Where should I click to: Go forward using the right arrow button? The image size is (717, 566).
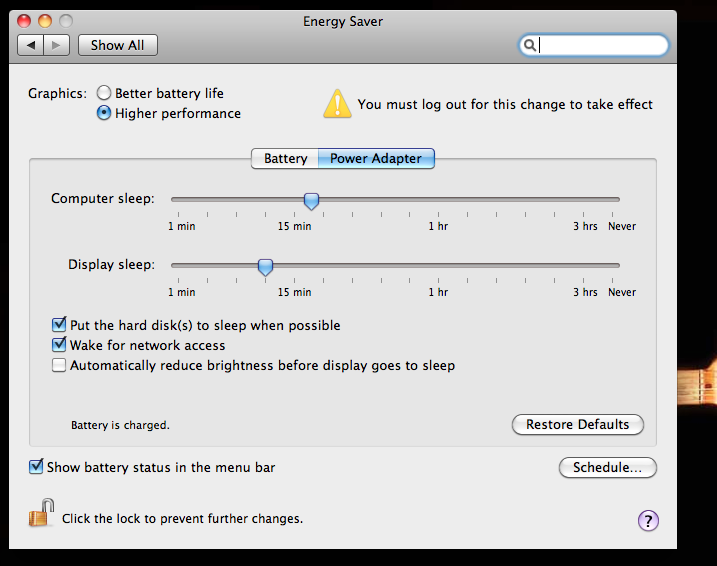(56, 45)
